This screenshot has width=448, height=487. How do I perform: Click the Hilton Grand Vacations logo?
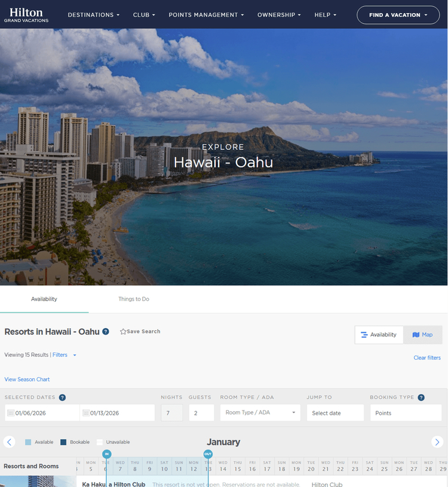click(26, 15)
